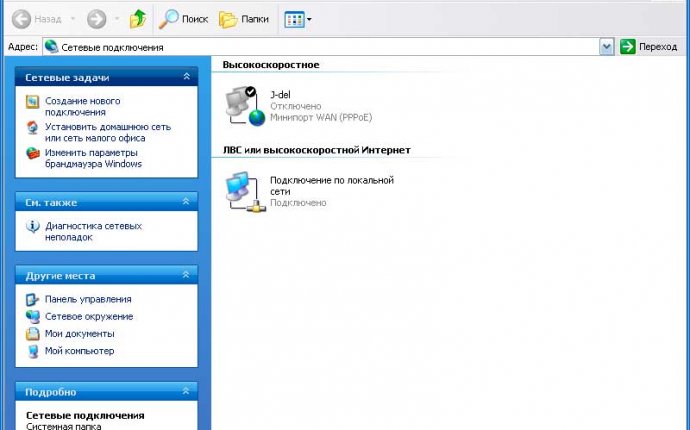Click the My Documents folder icon
Image resolution: width=690 pixels, height=430 pixels.
click(32, 334)
